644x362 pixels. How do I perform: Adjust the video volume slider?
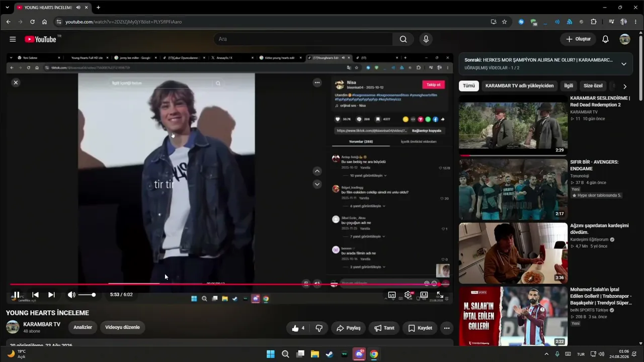(x=87, y=295)
